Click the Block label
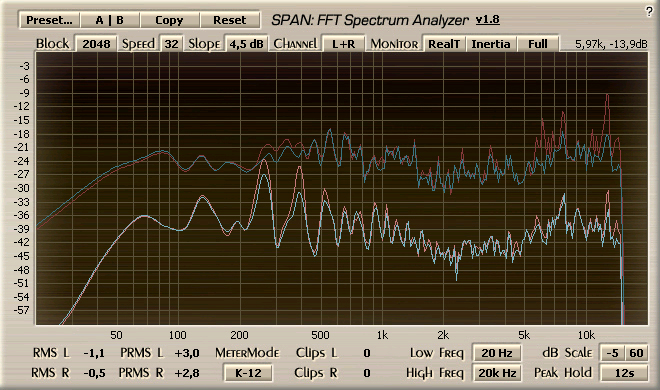The height and width of the screenshot is (390, 660). pos(52,44)
